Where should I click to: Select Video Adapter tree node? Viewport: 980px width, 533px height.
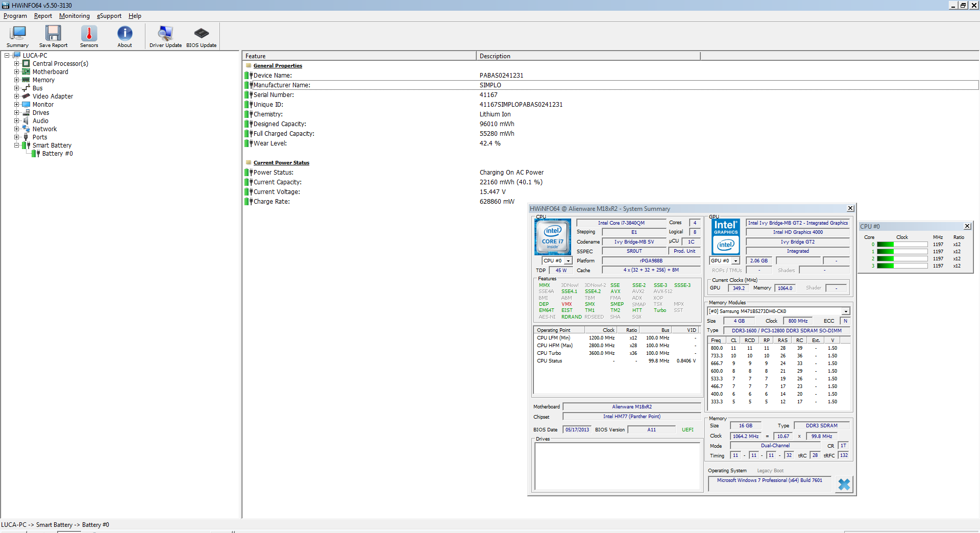click(x=53, y=96)
